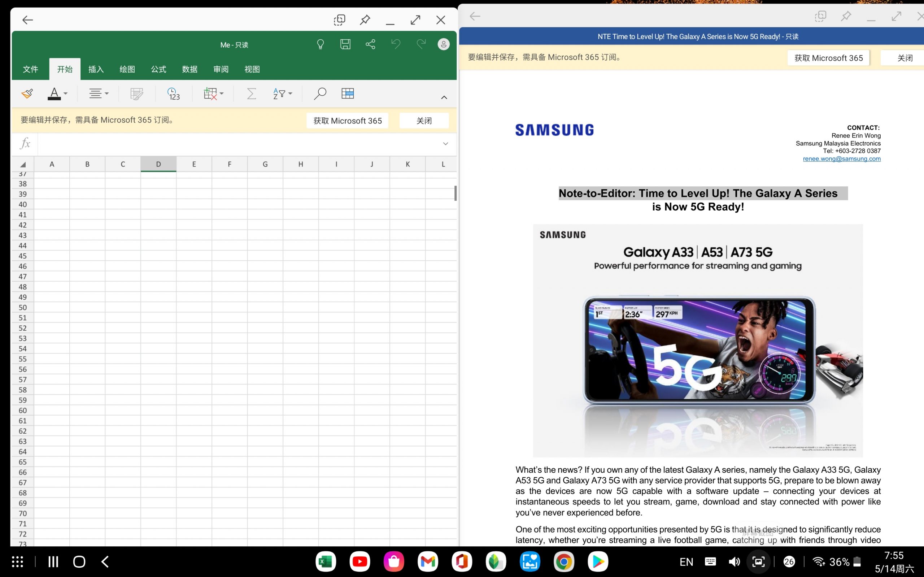Screen dimensions: 924x577
Task: Open the font color dropdown arrow
Action: 66,94
